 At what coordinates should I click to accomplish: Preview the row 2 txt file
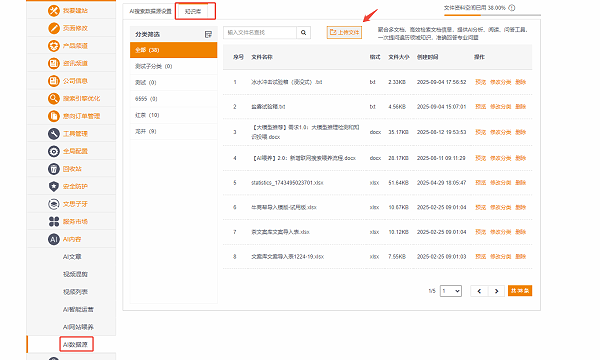click(x=481, y=107)
